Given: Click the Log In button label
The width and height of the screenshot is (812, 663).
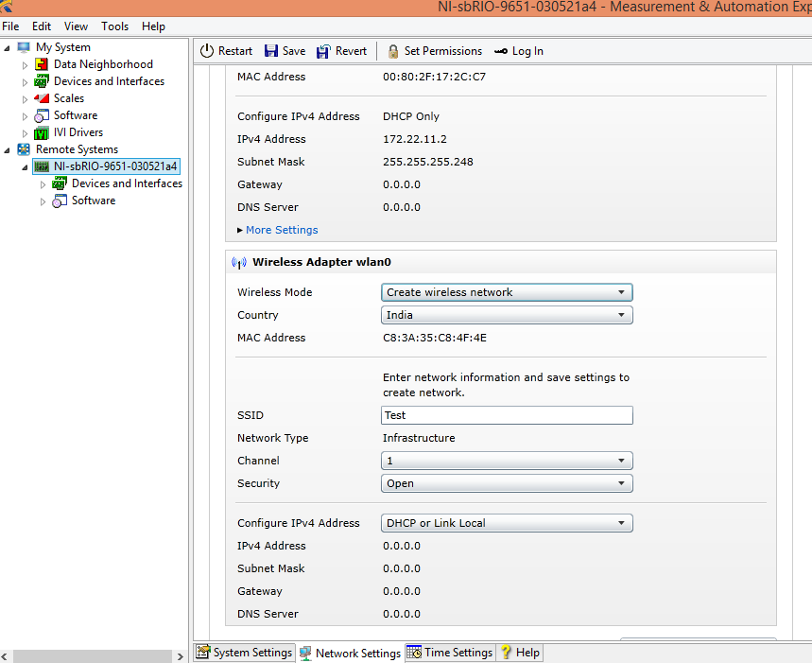Looking at the screenshot, I should (527, 51).
